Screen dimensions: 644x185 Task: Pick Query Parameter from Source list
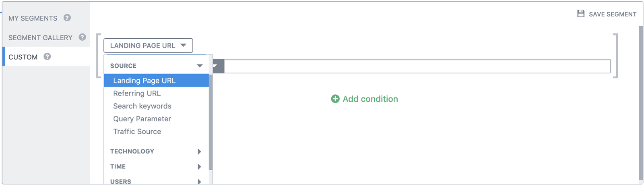click(142, 119)
